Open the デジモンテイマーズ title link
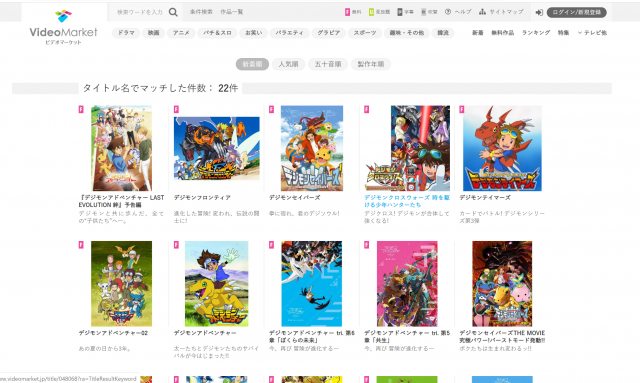The width and height of the screenshot is (640, 383). click(x=485, y=198)
